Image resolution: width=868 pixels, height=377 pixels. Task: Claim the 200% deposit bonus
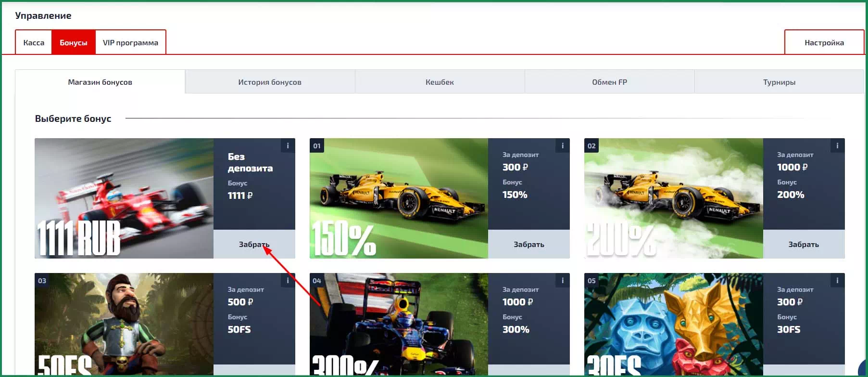click(804, 244)
